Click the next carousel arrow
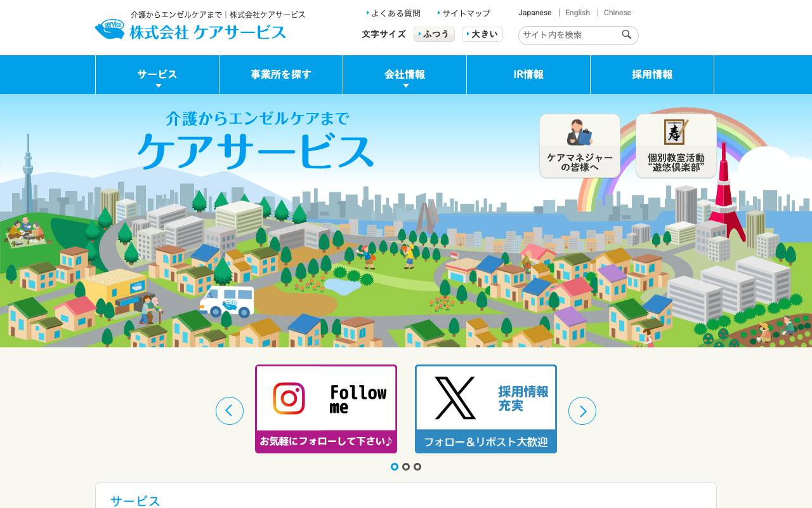812x508 pixels. coord(582,411)
